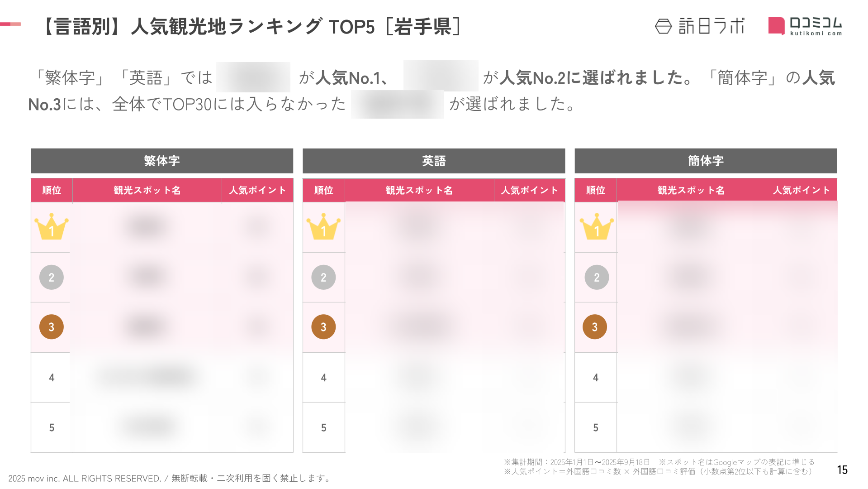
Task: Click silver rank 2 badge under 簡体字
Action: 597,277
